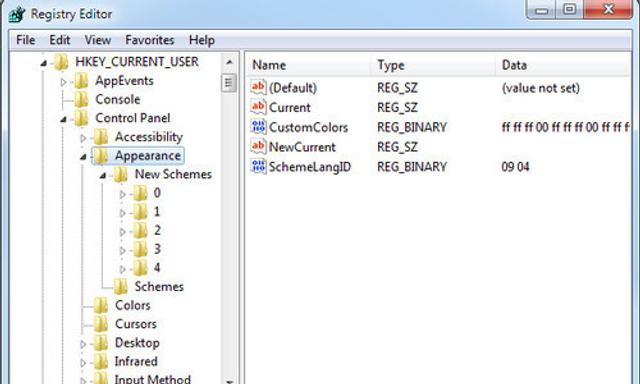
Task: Click the folder icon for key 3
Action: pos(140,249)
